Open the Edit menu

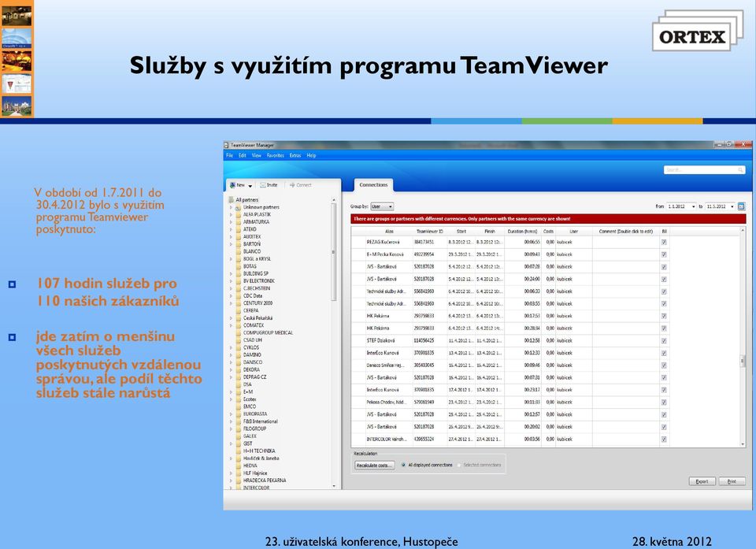tap(242, 155)
